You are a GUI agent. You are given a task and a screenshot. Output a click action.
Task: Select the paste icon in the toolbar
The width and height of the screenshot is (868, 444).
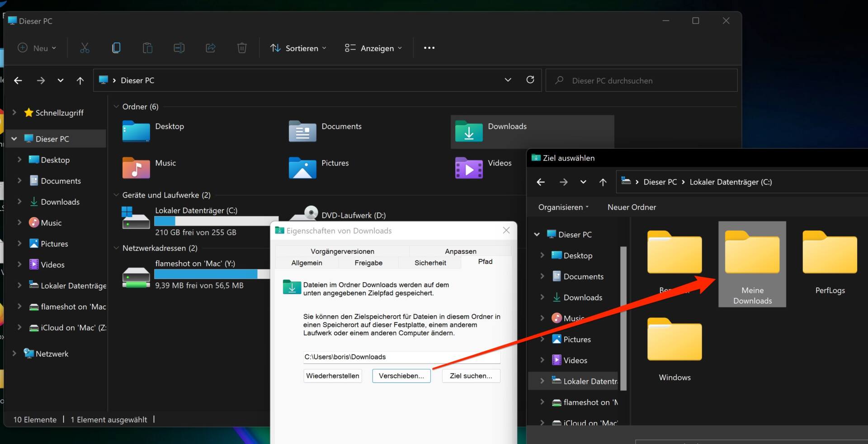tap(147, 48)
